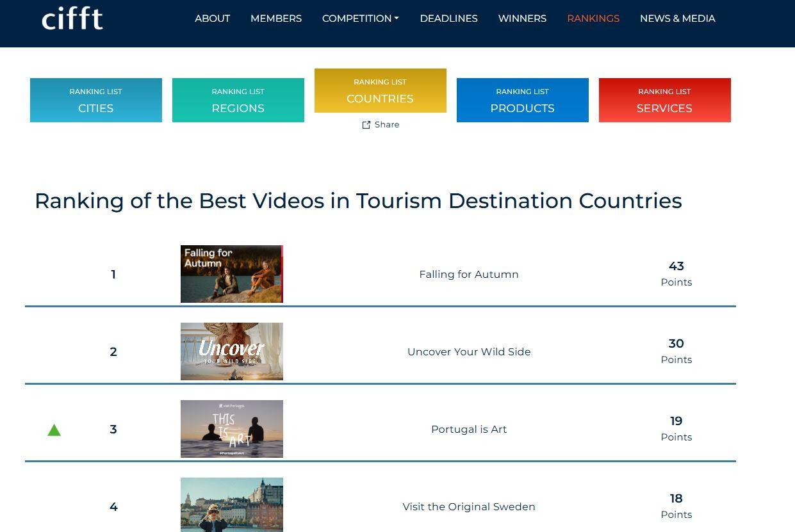
Task: Click the cifft logo
Action: (72, 19)
